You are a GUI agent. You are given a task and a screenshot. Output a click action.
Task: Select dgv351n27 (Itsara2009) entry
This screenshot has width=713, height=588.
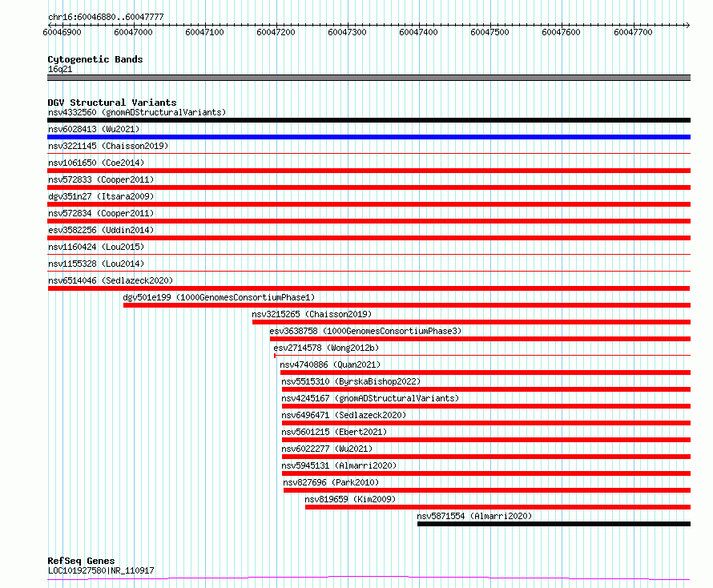[101, 196]
